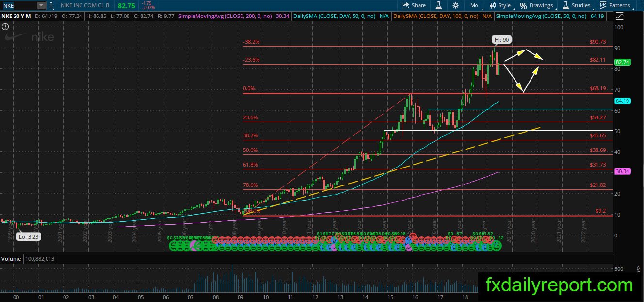
Task: Click the 15 year label on time axis
Action: pyautogui.click(x=390, y=297)
